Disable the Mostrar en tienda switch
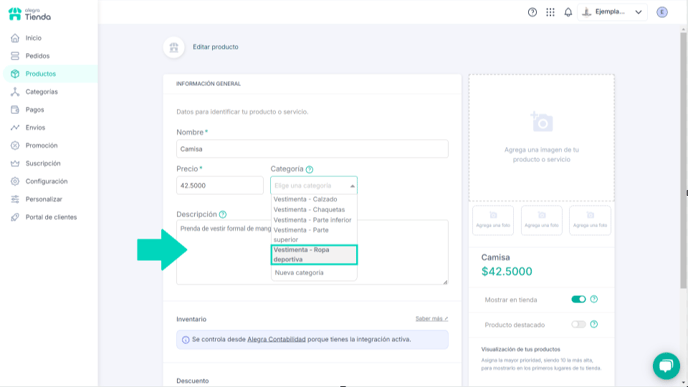The width and height of the screenshot is (688, 387). 578,299
